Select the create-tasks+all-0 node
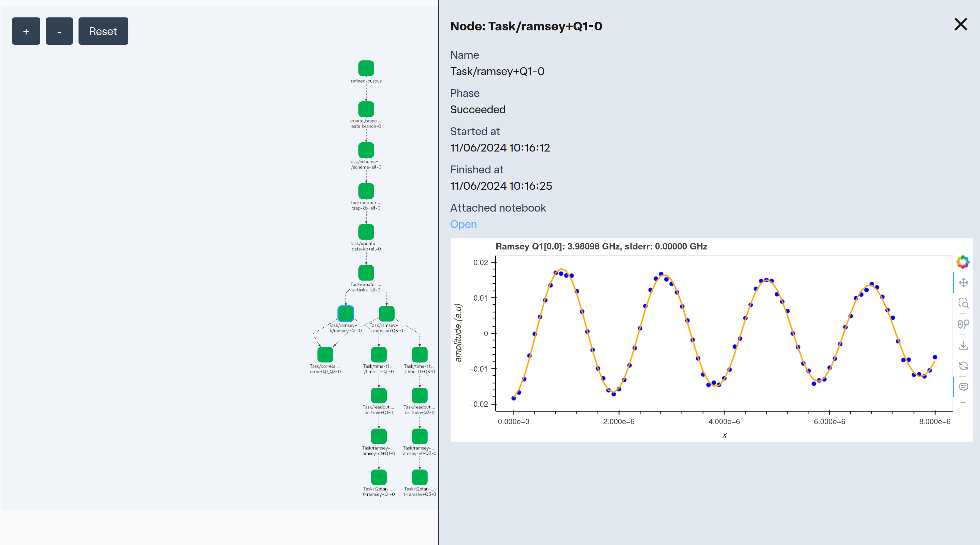980x545 pixels. [366, 273]
